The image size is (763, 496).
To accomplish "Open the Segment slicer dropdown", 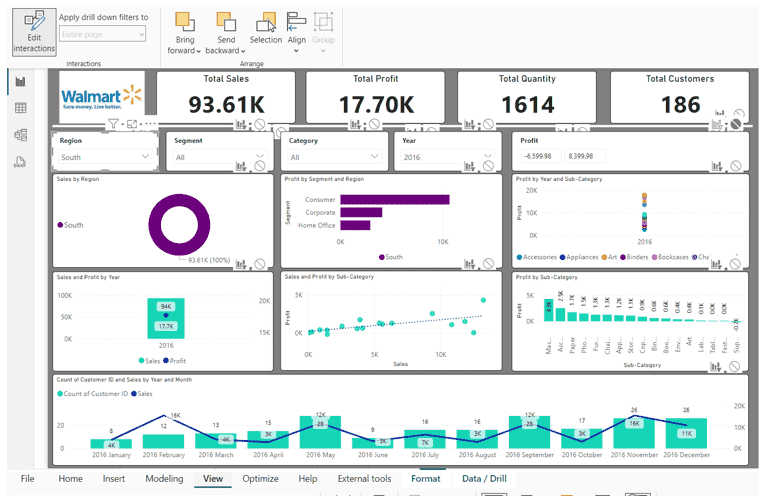I will coord(219,157).
